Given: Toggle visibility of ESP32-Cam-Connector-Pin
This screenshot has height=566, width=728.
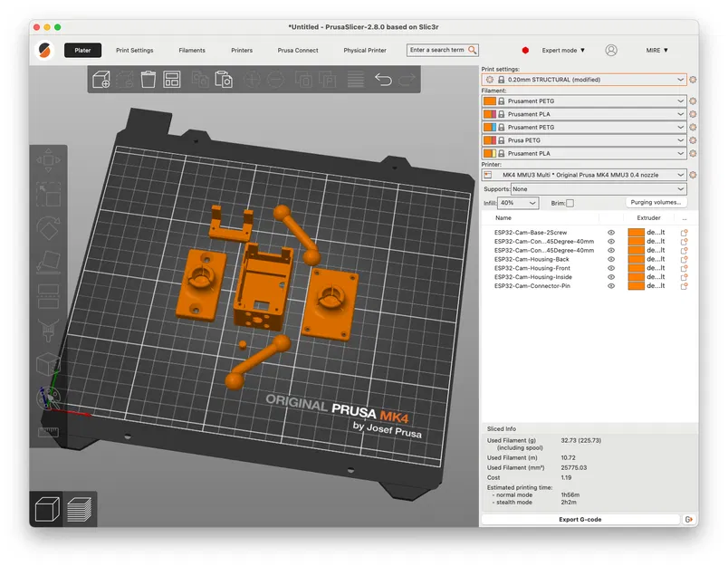Looking at the screenshot, I should click(x=611, y=286).
